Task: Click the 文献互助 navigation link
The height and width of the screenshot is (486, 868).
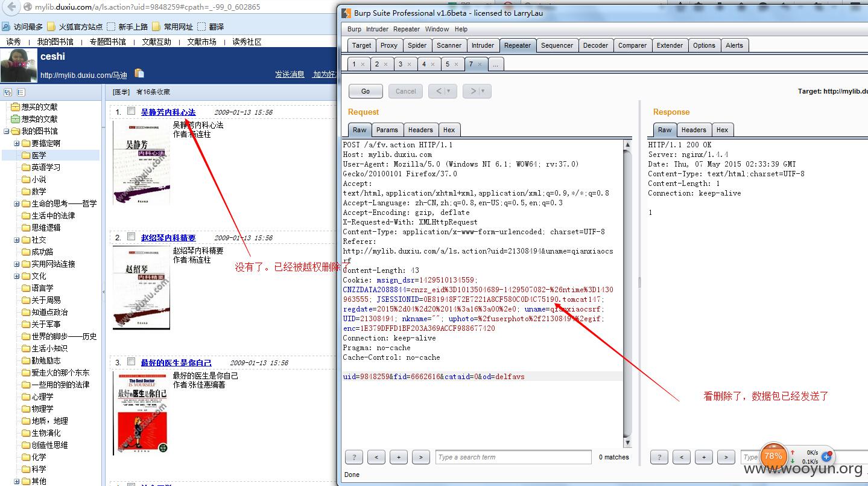Action: coord(156,42)
